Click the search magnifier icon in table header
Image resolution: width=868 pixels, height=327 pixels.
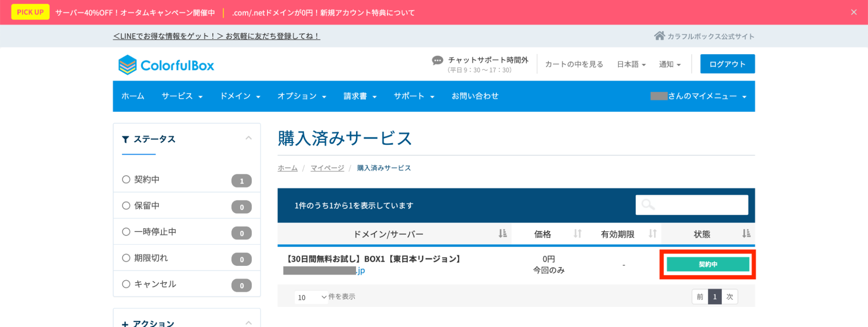[x=648, y=204]
